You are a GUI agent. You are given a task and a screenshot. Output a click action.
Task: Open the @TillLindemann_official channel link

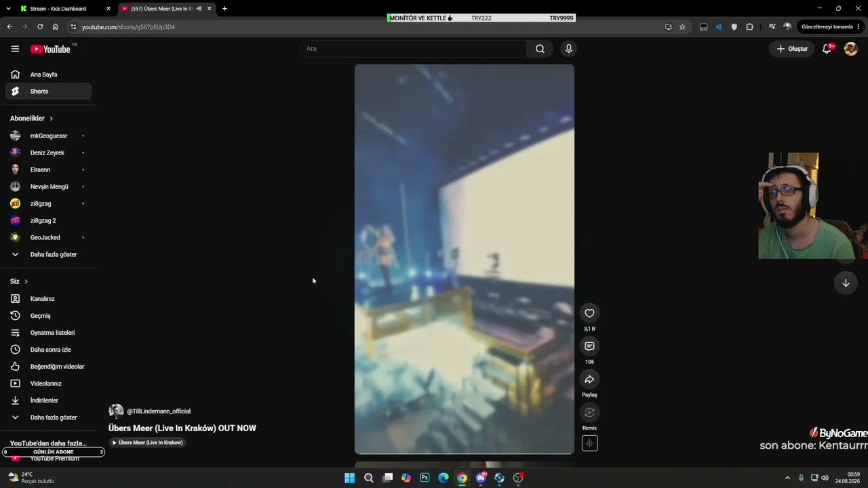tap(158, 411)
